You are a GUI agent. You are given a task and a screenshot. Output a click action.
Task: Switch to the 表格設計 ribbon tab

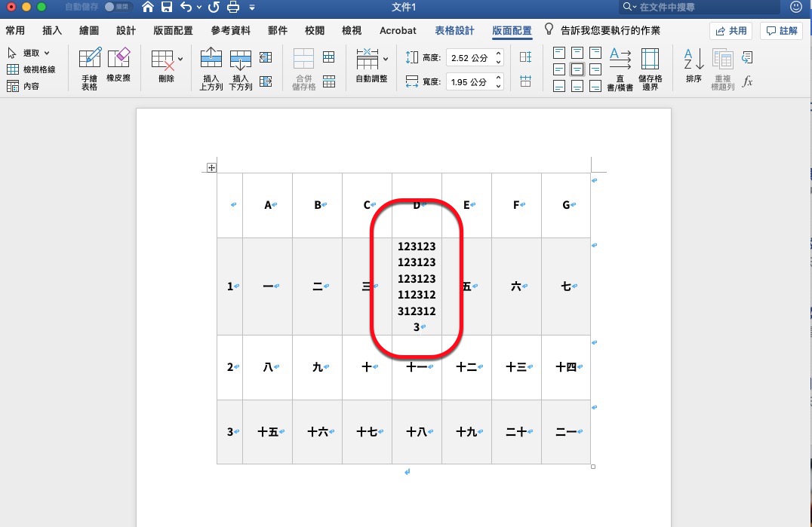(453, 31)
